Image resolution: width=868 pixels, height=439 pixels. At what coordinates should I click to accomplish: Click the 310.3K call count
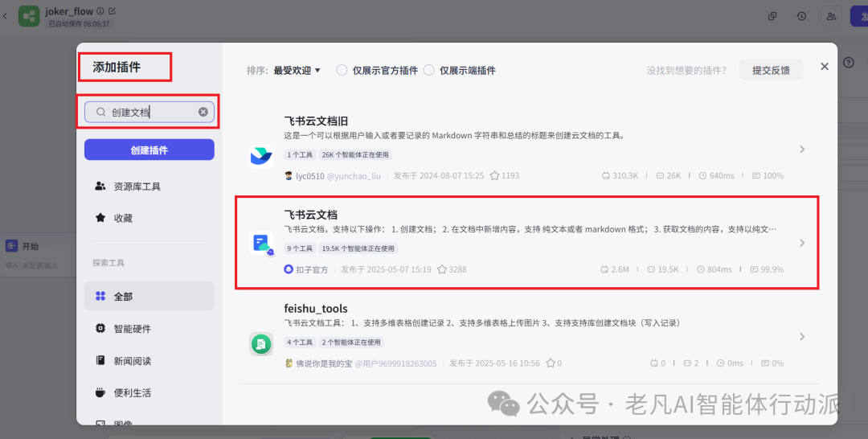pyautogui.click(x=620, y=176)
